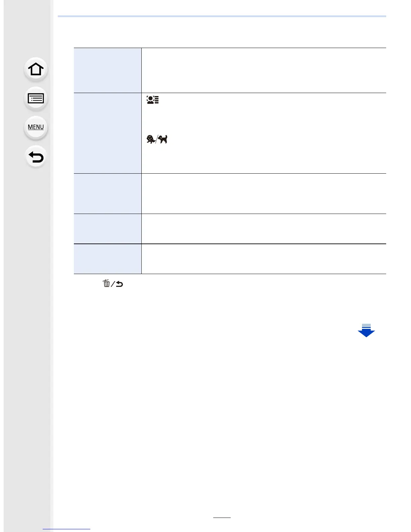Click the Home icon in the sidebar

(36, 70)
